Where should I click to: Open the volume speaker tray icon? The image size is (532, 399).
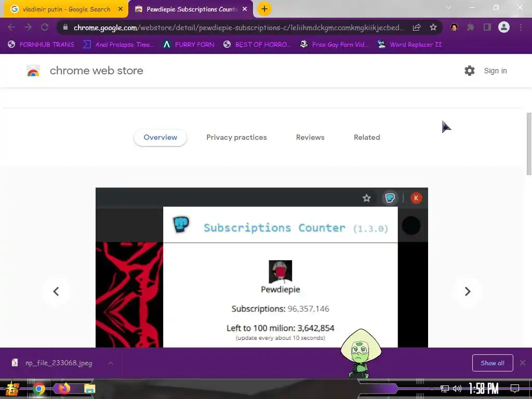[457, 389]
